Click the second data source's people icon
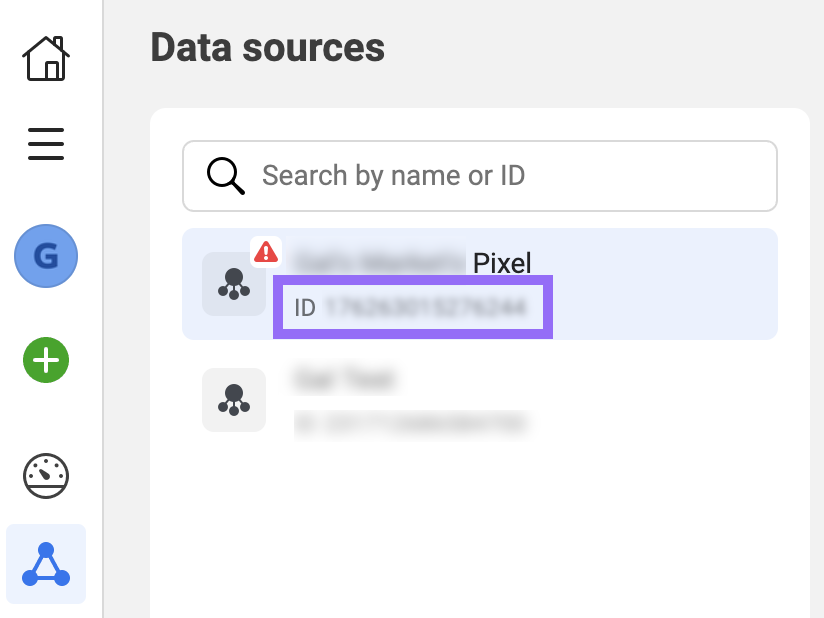 coord(234,400)
